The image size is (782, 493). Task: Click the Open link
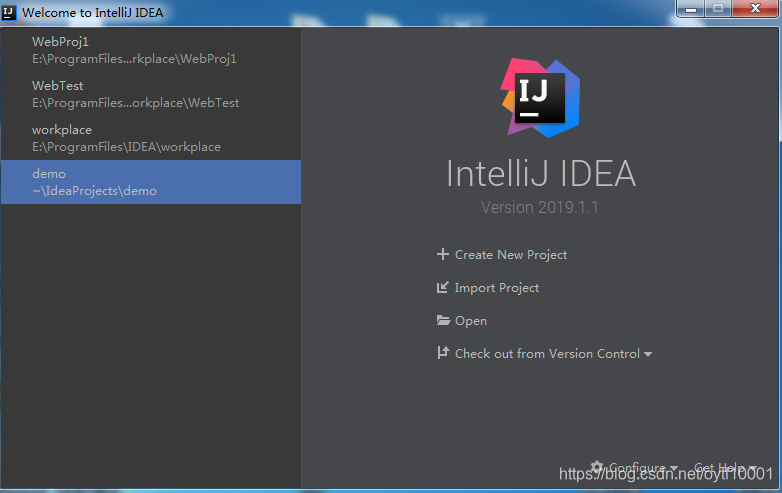coord(471,321)
